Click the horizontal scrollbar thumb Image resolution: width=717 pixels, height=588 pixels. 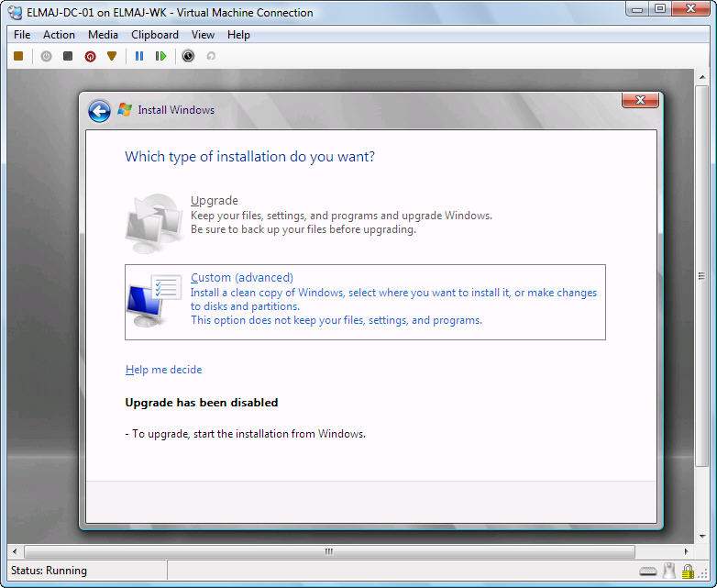click(329, 551)
